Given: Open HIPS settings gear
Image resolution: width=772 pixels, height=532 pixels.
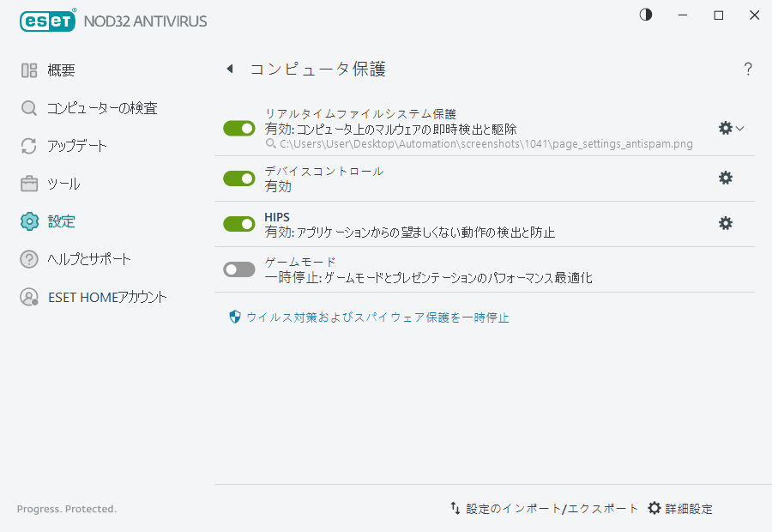Looking at the screenshot, I should tap(726, 223).
